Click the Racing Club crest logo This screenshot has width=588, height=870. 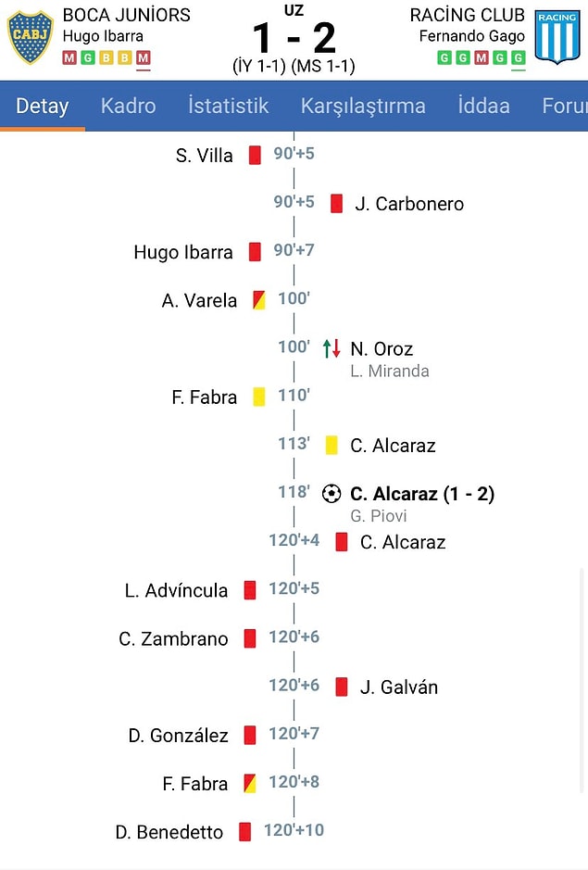(x=557, y=37)
